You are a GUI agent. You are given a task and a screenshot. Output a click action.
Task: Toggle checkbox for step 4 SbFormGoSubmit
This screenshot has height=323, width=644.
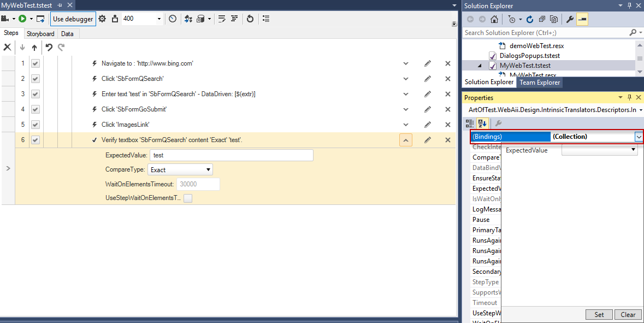coord(36,109)
